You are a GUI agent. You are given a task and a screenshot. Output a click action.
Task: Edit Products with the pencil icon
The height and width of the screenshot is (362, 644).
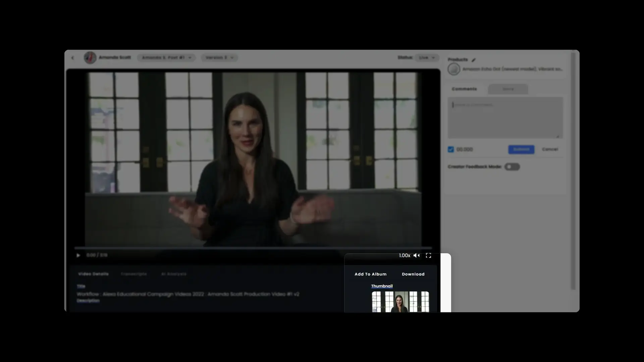click(474, 60)
